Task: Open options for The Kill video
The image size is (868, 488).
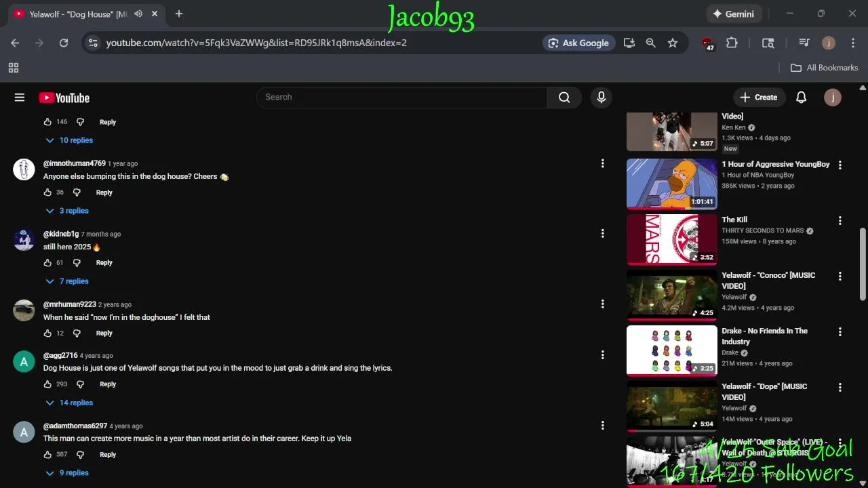Action: coord(840,220)
